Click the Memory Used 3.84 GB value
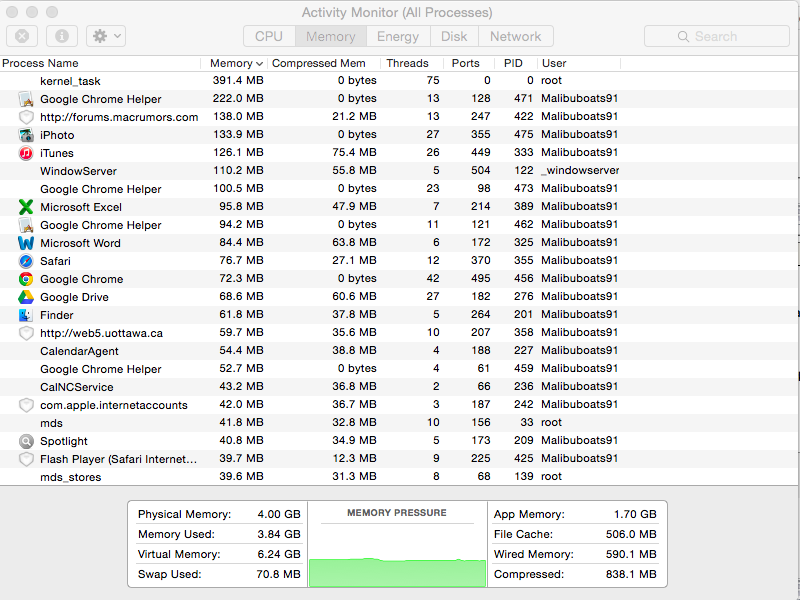 pos(279,534)
